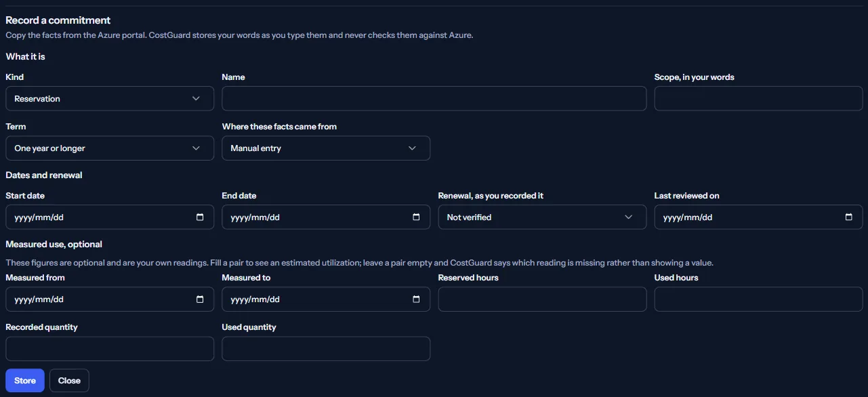
Task: Focus the Recorded quantity field
Action: coord(110,349)
